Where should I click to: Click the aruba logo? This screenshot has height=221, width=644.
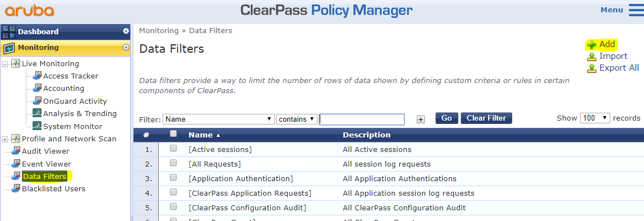click(x=30, y=11)
